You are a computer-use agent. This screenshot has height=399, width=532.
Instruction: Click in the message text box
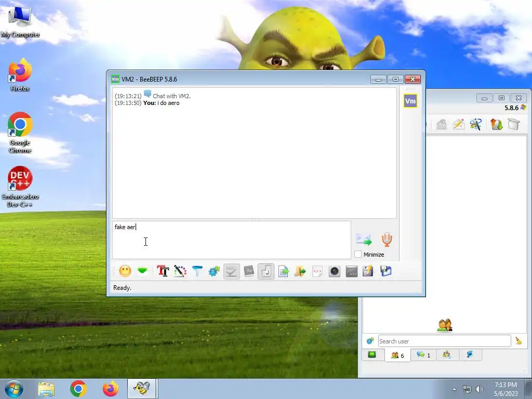coord(232,240)
